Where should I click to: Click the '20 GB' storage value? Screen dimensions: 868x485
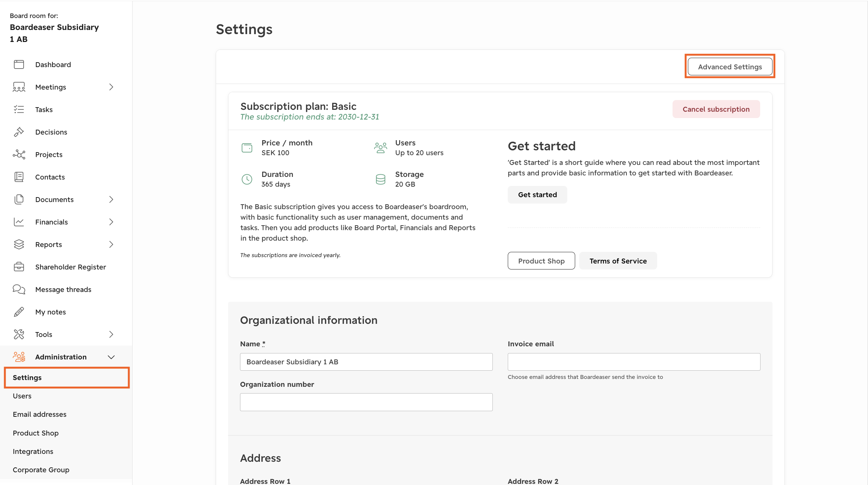click(x=405, y=184)
